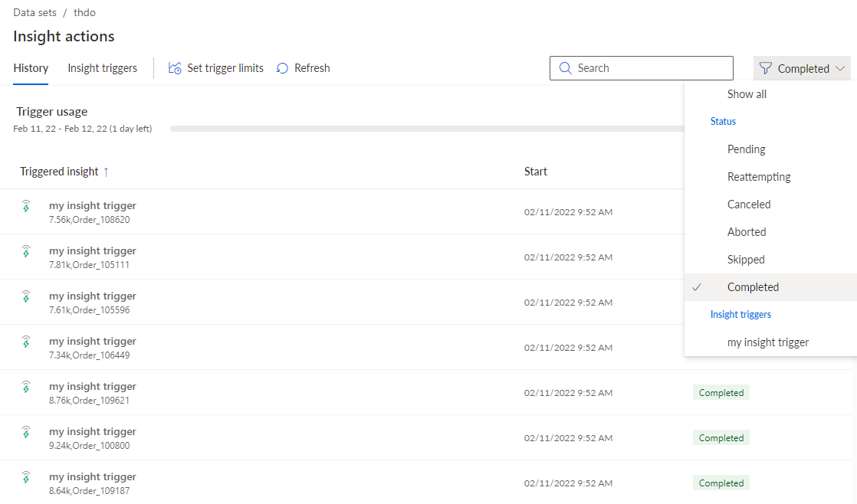Open Data sets breadcrumb link
Image resolution: width=857 pixels, height=504 pixels.
pos(35,12)
